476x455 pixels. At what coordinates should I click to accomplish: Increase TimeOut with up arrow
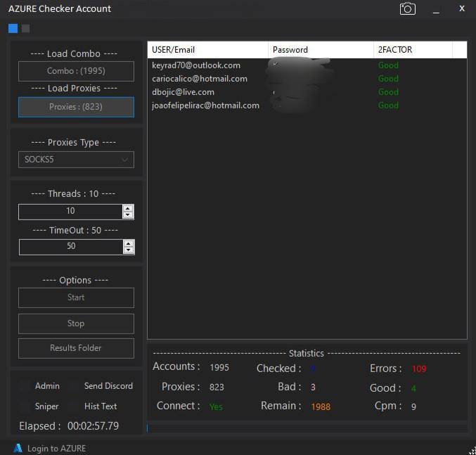coord(129,243)
